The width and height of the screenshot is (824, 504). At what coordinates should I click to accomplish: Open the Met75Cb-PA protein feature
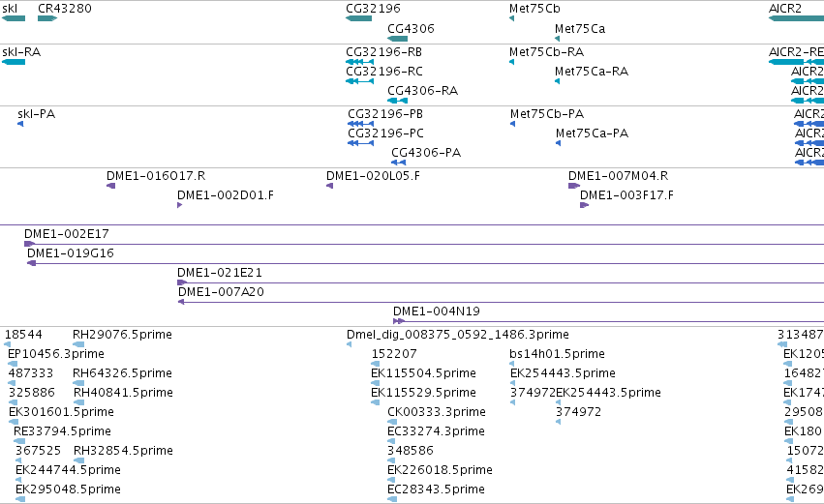(513, 124)
